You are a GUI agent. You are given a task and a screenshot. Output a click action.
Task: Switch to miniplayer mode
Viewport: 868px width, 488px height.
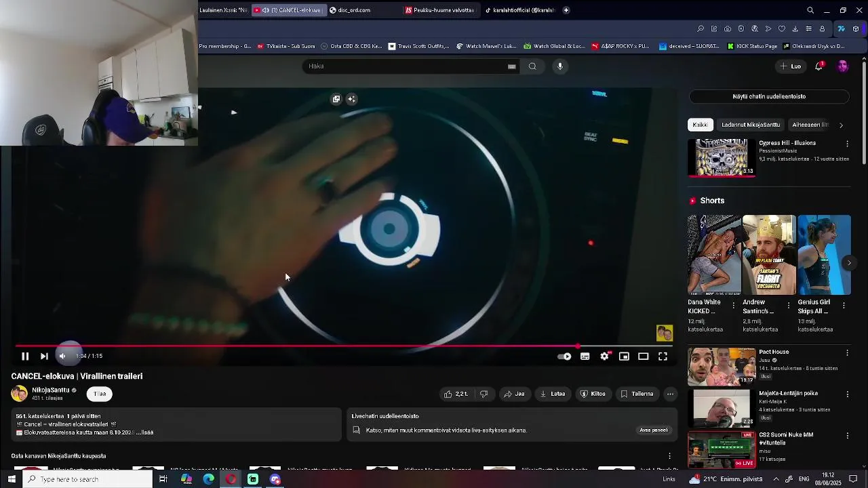coord(624,357)
